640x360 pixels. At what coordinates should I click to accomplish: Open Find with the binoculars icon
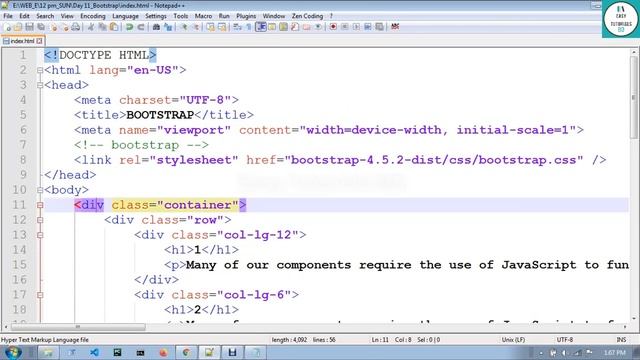tap(156, 27)
